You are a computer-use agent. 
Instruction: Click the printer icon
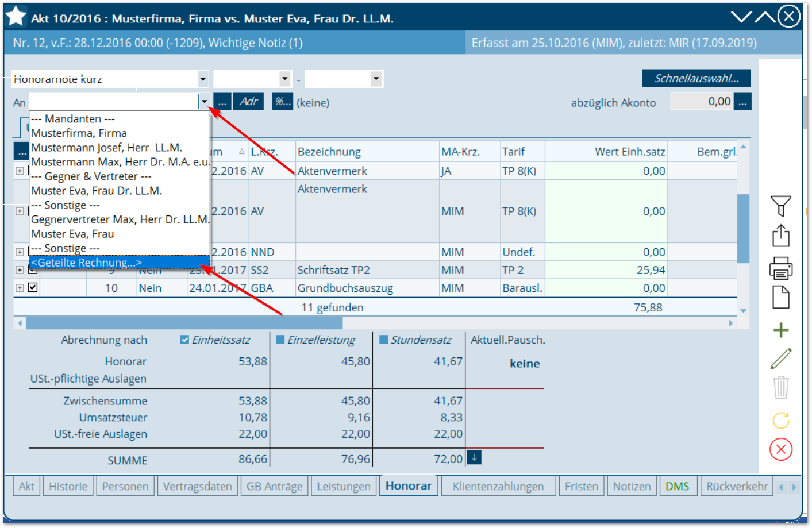pos(780,268)
